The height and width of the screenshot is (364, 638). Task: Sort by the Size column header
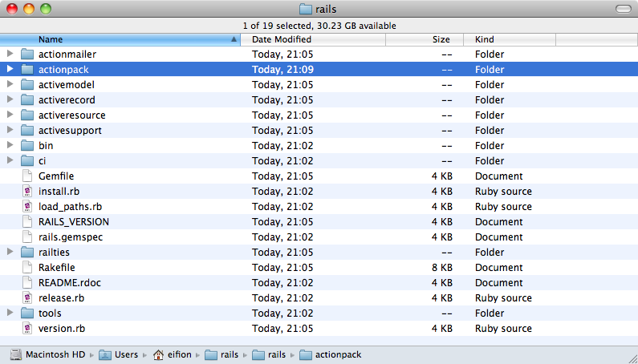point(425,39)
